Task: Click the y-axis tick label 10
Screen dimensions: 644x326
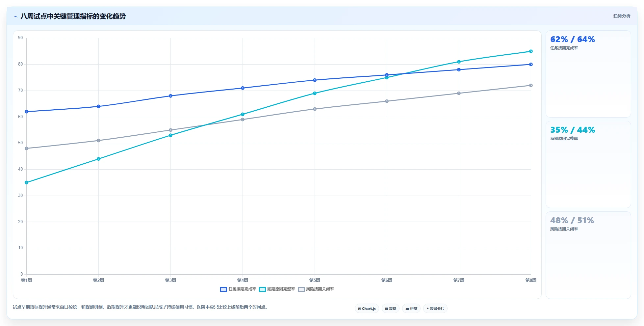Action: click(20, 248)
